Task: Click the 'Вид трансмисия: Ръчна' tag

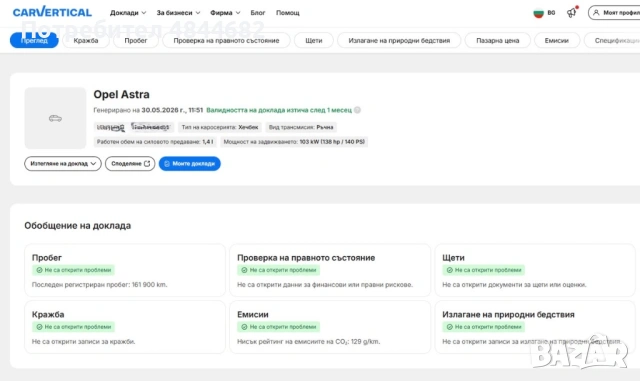Action: click(301, 127)
